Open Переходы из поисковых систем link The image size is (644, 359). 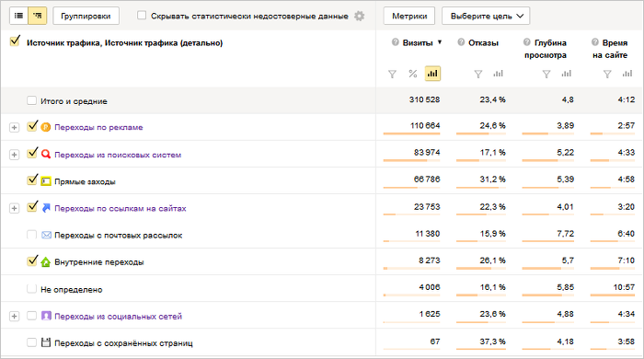tap(118, 155)
